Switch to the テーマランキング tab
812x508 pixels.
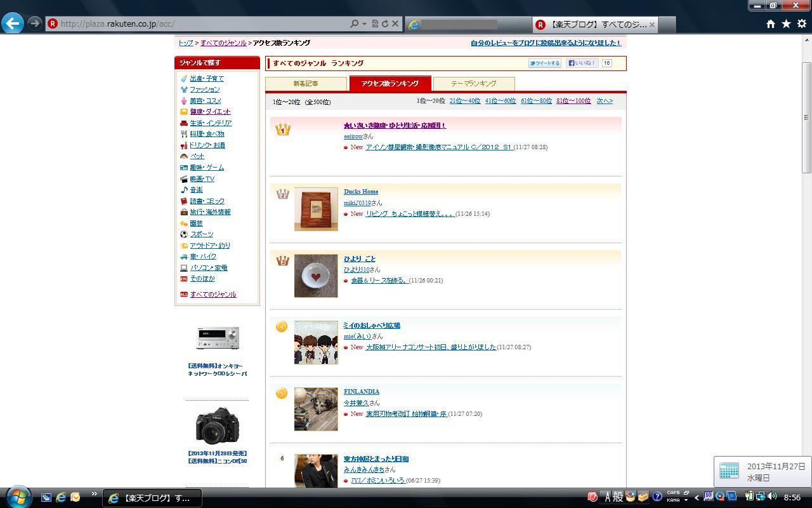point(473,84)
